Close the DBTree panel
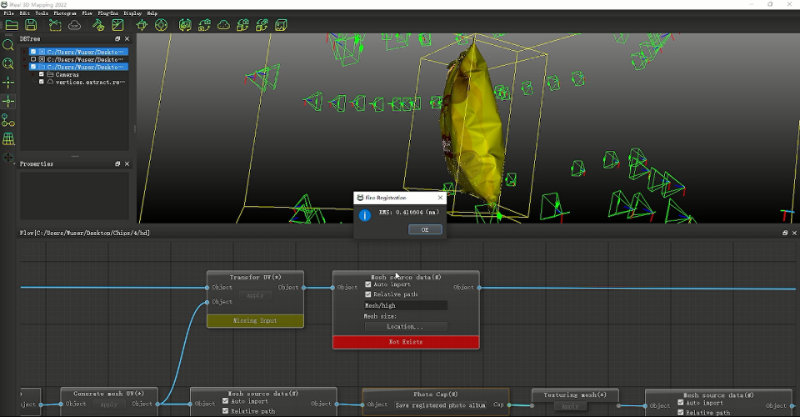800x417 pixels. click(x=127, y=39)
